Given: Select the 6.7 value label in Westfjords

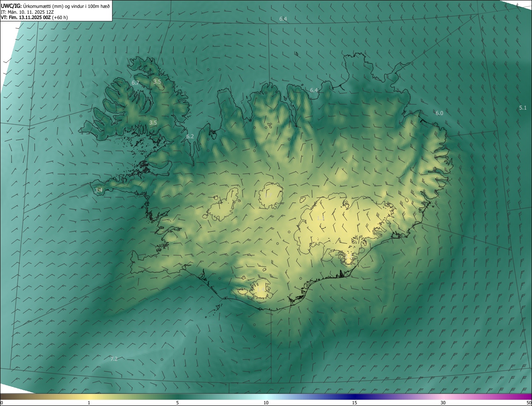Looking at the screenshot, I should (135, 83).
